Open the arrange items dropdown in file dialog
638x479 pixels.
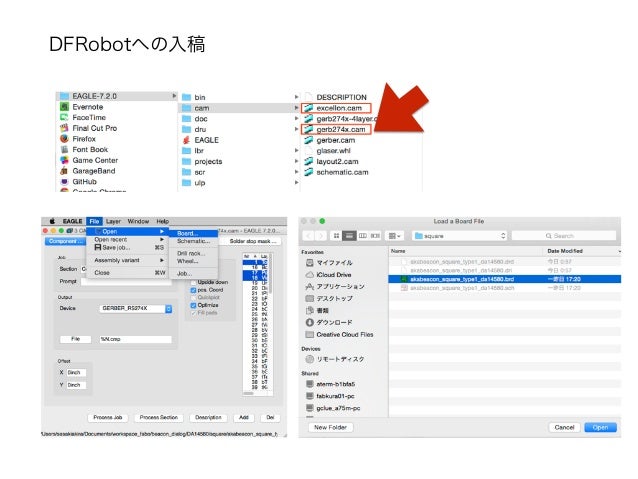(394, 236)
